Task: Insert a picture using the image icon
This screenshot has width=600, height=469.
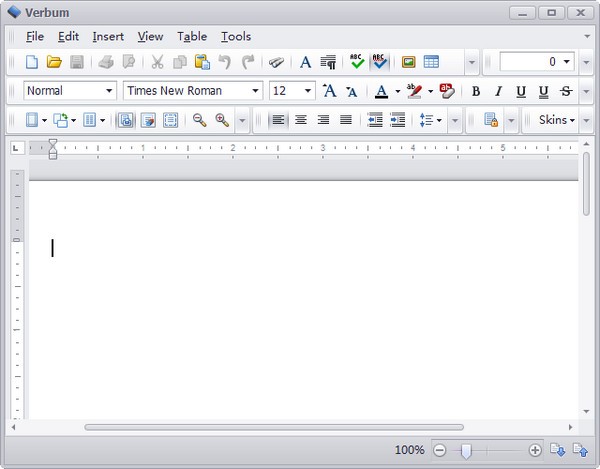Action: pos(408,62)
